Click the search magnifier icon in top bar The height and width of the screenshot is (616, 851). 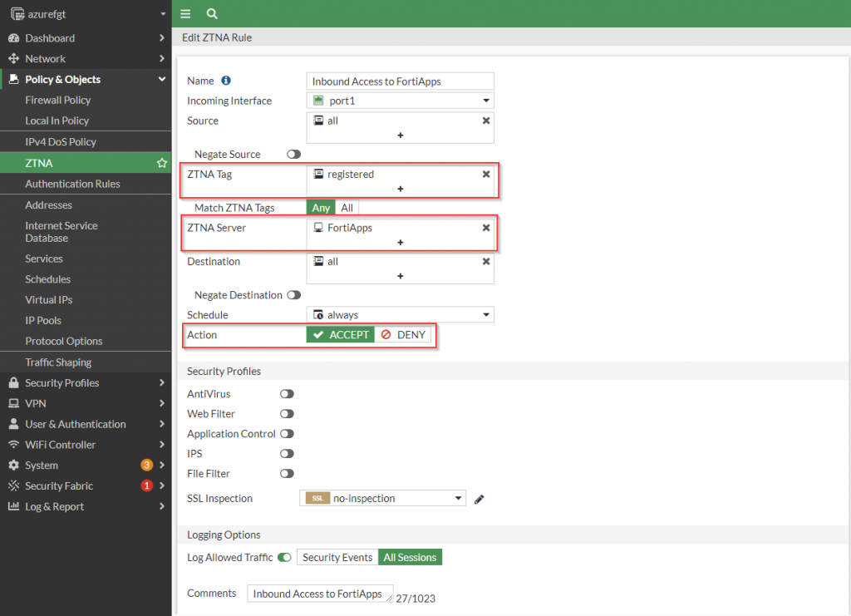[x=212, y=14]
